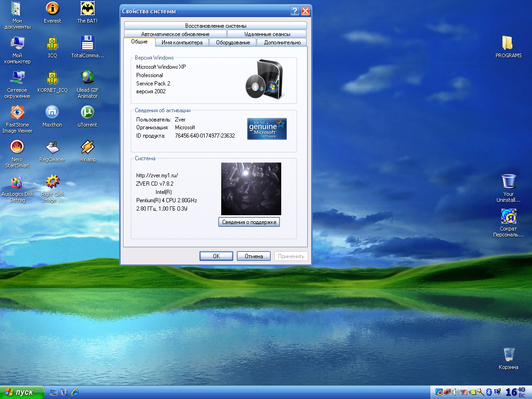The image size is (532, 399).
Task: Select the Общие tab
Action: click(139, 42)
